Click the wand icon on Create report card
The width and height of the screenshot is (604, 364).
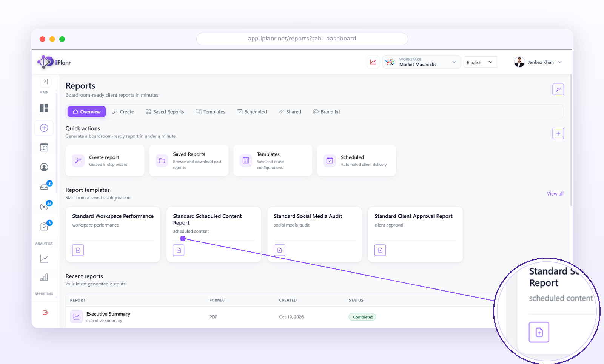pos(78,160)
